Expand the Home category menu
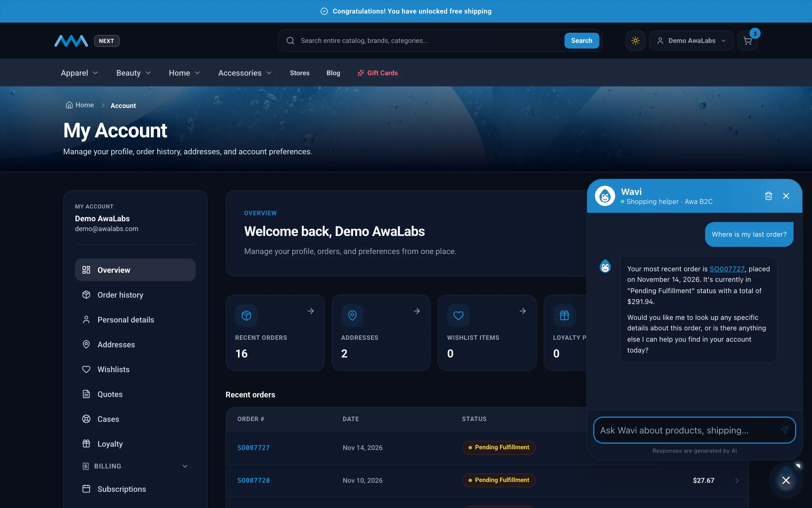 coord(184,73)
